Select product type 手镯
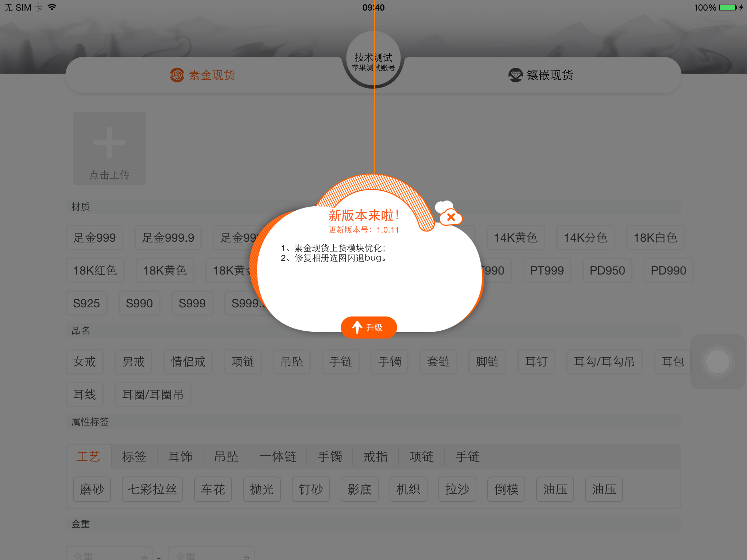 (x=389, y=362)
